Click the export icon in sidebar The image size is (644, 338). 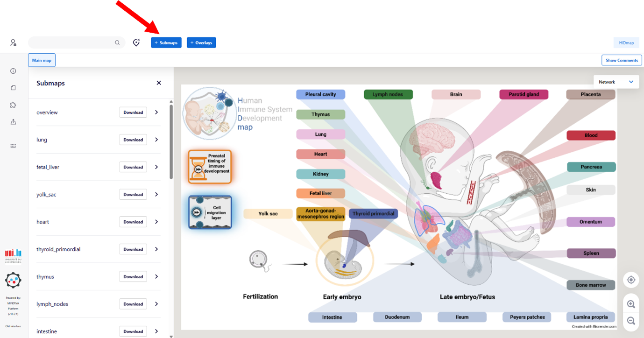tap(13, 122)
